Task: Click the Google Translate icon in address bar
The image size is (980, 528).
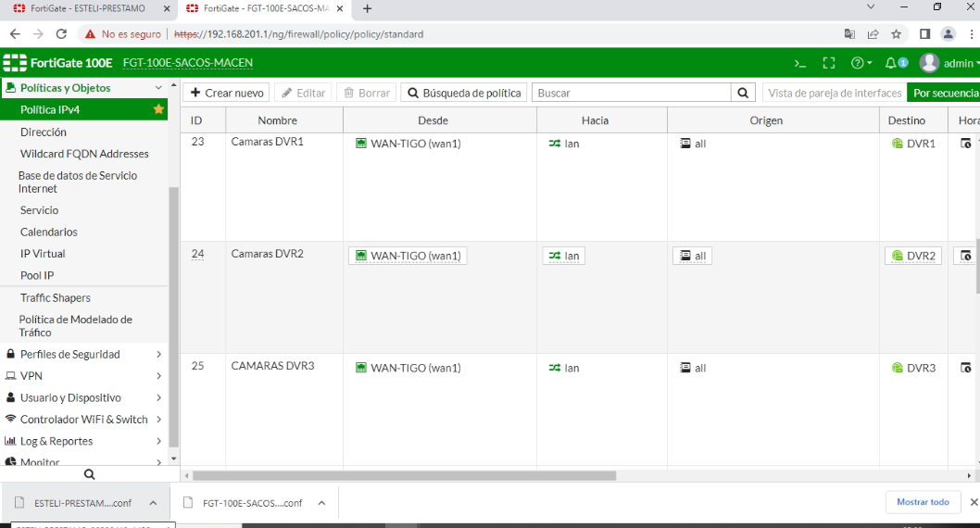Action: point(849,34)
